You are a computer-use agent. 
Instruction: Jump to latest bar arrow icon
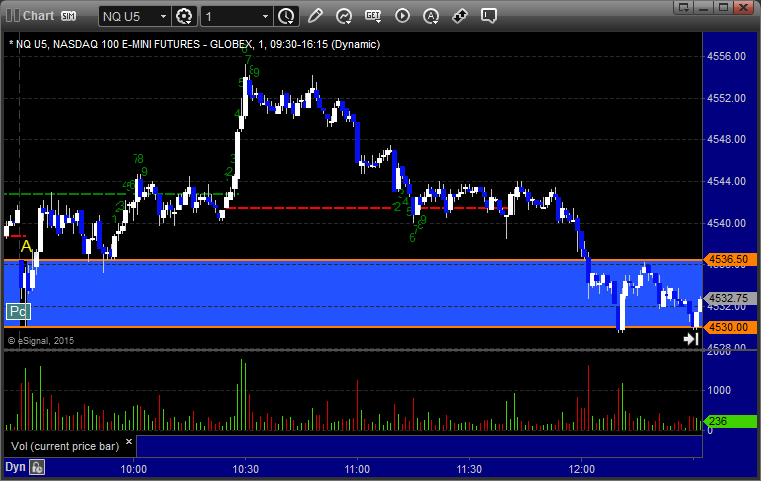[x=691, y=338]
